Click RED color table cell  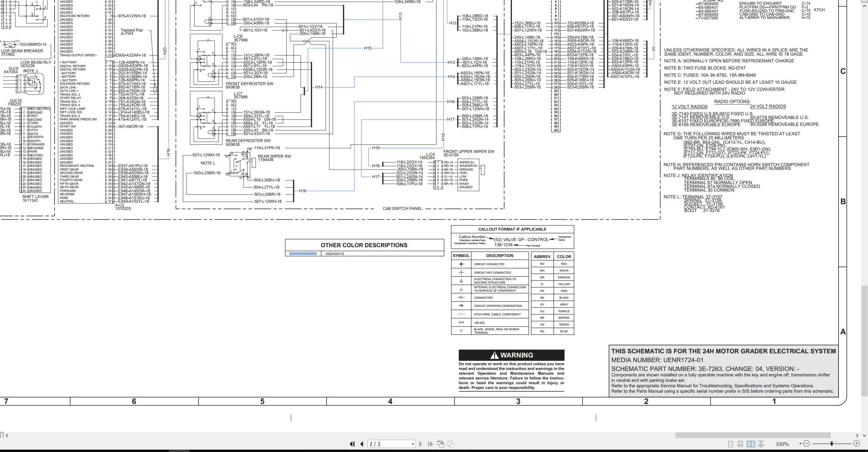(x=564, y=264)
